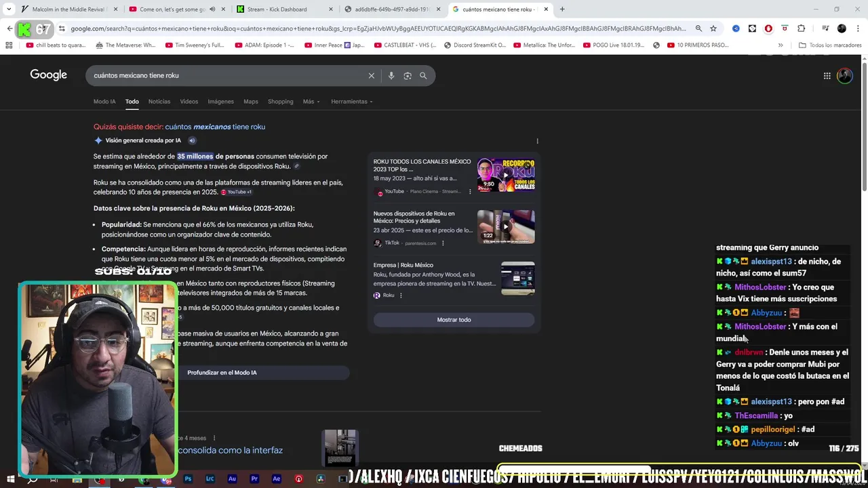Select the Maps search tab
868x488 pixels.
(x=251, y=102)
